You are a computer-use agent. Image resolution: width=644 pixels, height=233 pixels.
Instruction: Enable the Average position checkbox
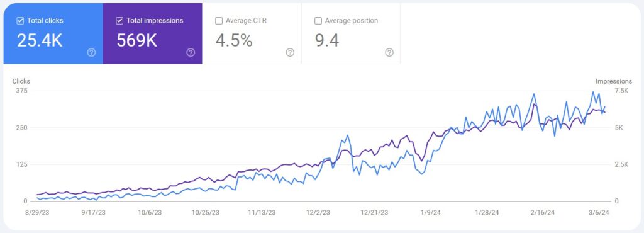point(318,21)
